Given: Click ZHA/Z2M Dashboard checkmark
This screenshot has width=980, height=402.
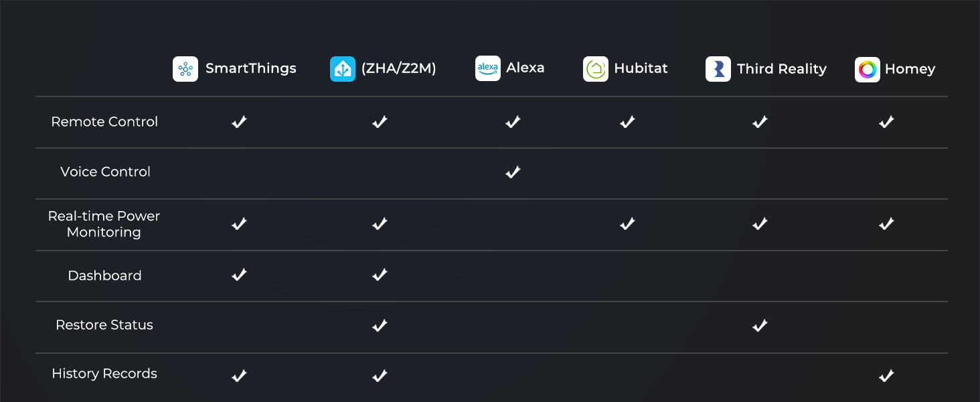Looking at the screenshot, I should (x=380, y=275).
